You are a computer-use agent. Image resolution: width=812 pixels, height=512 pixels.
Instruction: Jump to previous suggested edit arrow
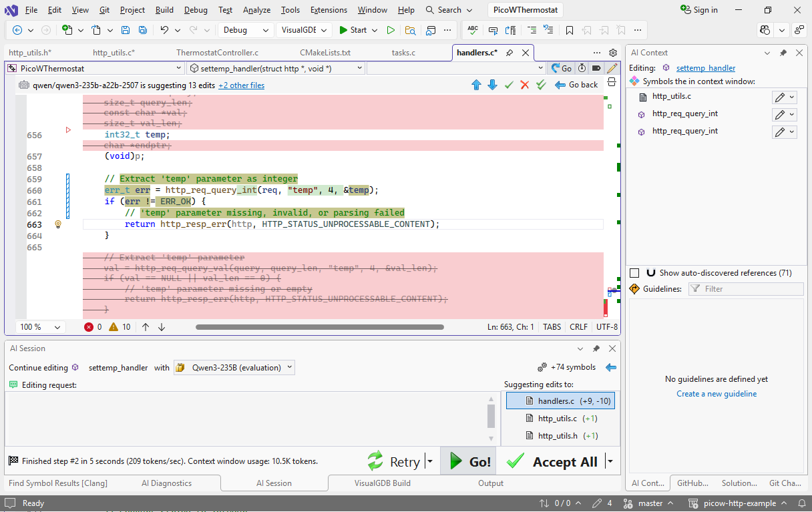pyautogui.click(x=476, y=85)
